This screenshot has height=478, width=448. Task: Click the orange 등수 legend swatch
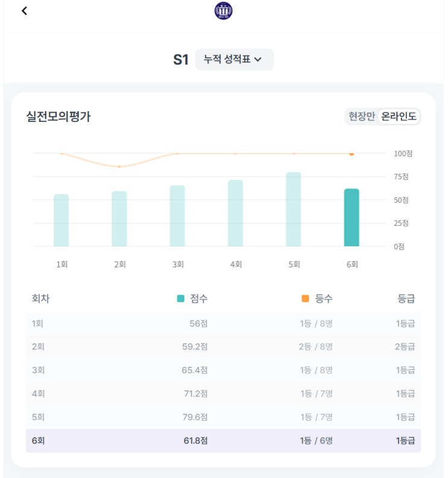tap(306, 299)
